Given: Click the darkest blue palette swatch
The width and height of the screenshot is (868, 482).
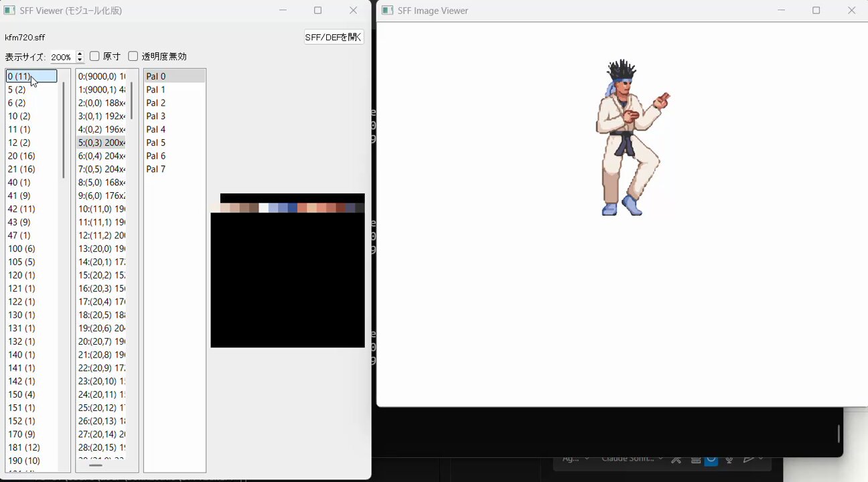Looking at the screenshot, I should pyautogui.click(x=293, y=208).
